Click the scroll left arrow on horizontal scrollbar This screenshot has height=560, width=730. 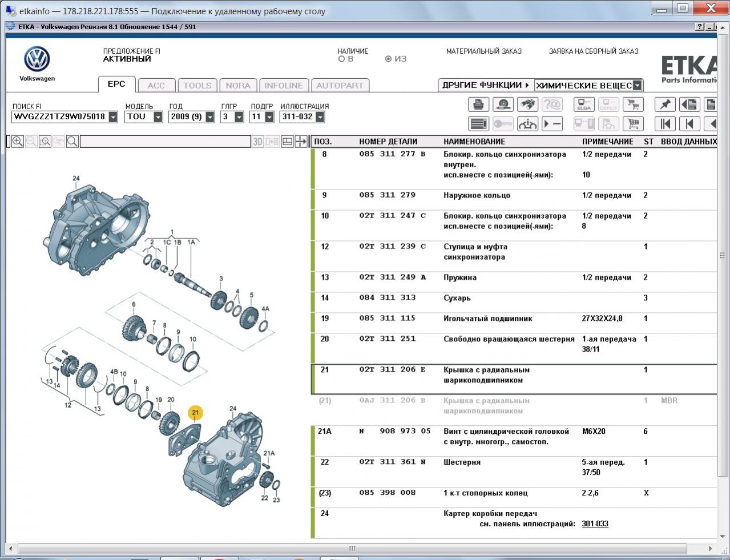[10, 549]
